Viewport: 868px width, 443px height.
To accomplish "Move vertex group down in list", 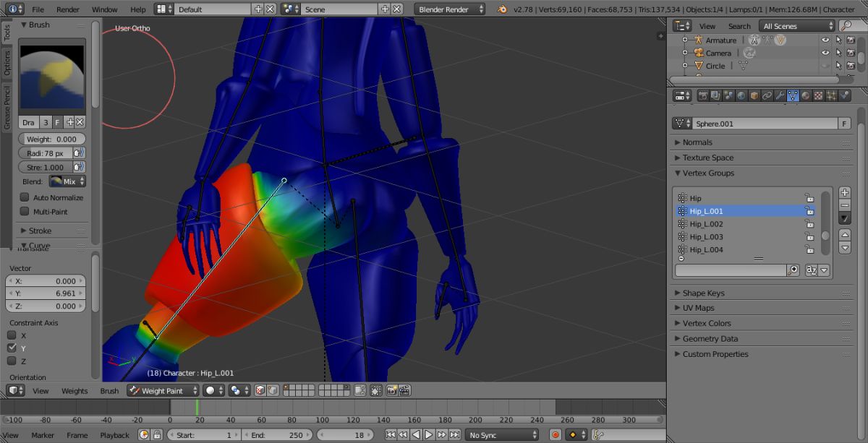I will click(844, 249).
